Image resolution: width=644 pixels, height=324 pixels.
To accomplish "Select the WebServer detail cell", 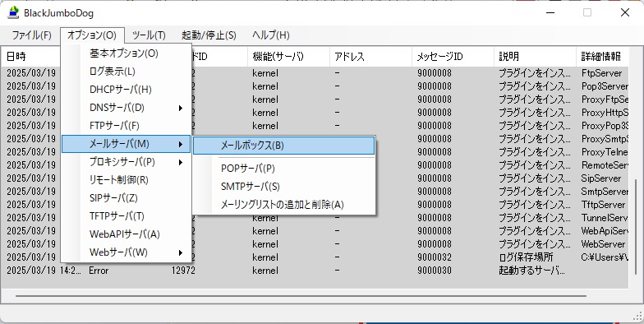I will (603, 244).
